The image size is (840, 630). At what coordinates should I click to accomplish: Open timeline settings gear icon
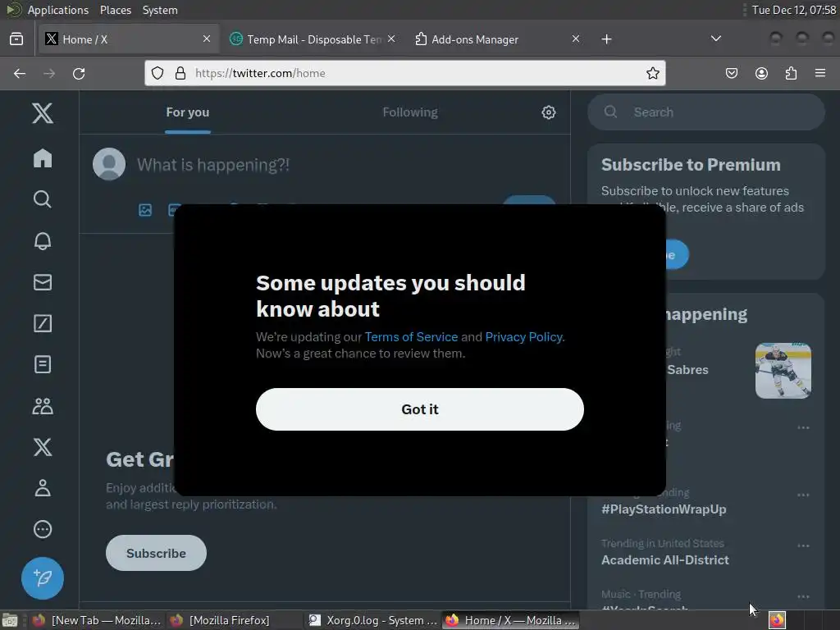(x=549, y=112)
